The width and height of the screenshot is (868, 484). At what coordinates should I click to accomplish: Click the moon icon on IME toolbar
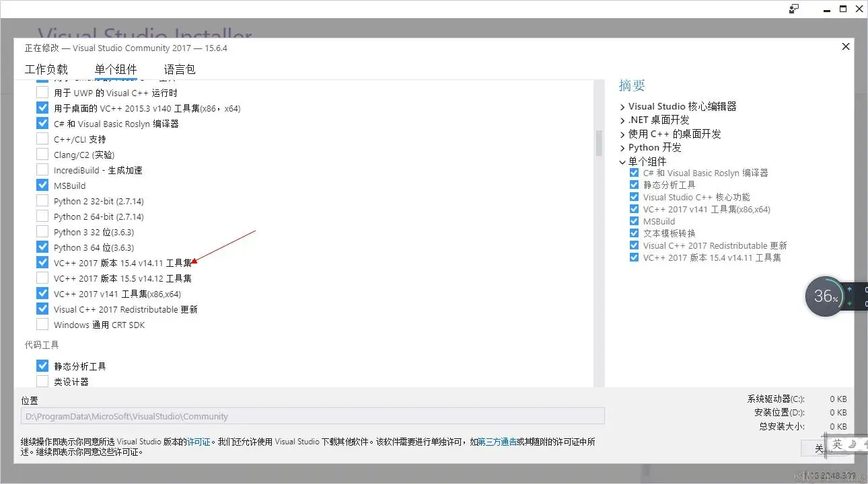pos(852,444)
